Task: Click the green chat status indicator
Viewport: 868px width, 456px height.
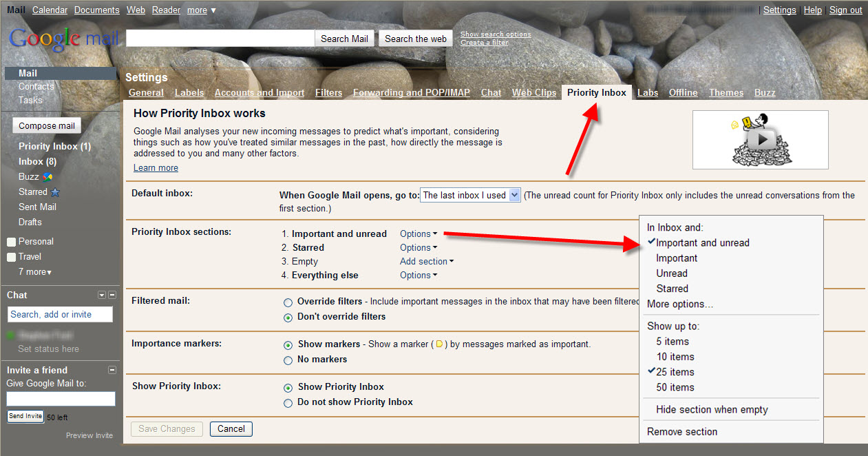Action: (x=11, y=335)
